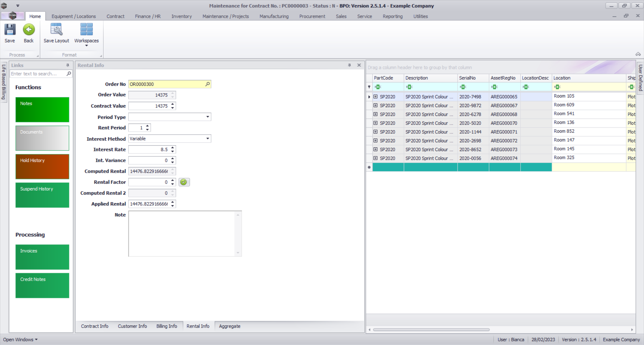The image size is (644, 345).
Task: Collapse the ribbon with the chevron icon
Action: point(638,54)
